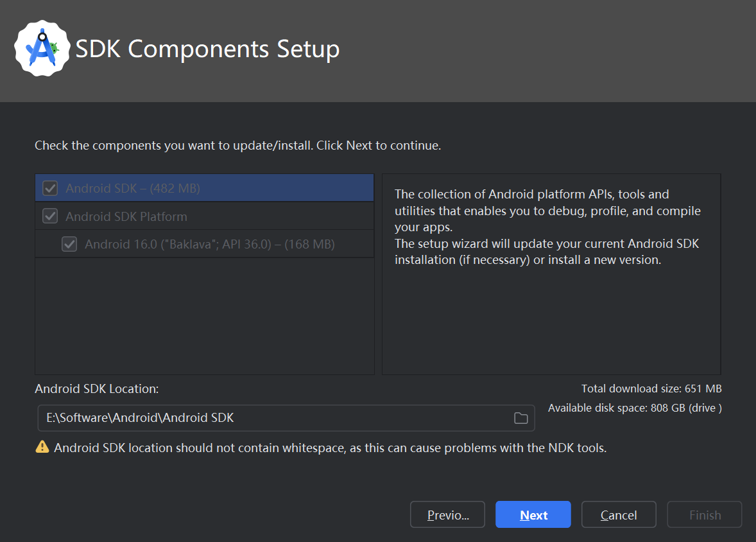This screenshot has height=542, width=756.
Task: Click the Total download size label
Action: [651, 389]
